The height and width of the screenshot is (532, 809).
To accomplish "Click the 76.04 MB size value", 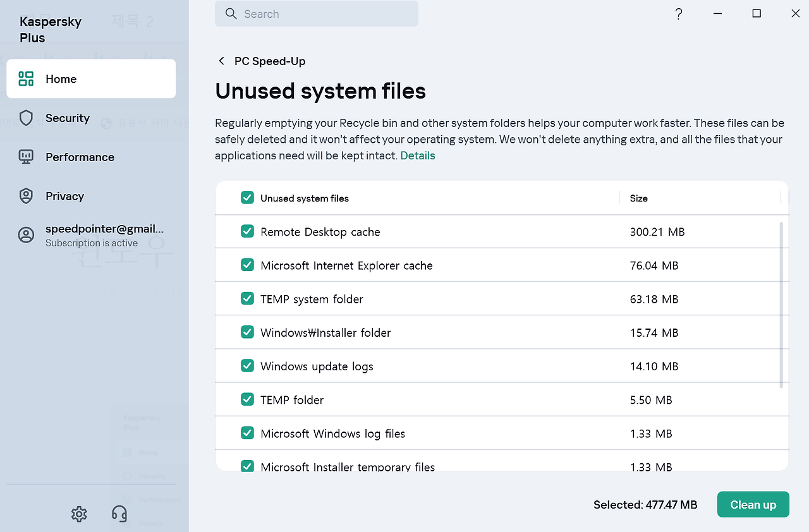I will click(654, 265).
